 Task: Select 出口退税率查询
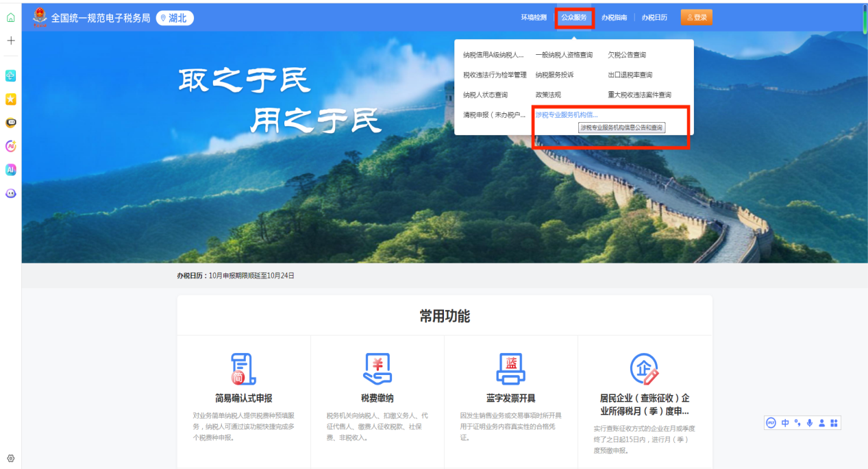click(630, 75)
